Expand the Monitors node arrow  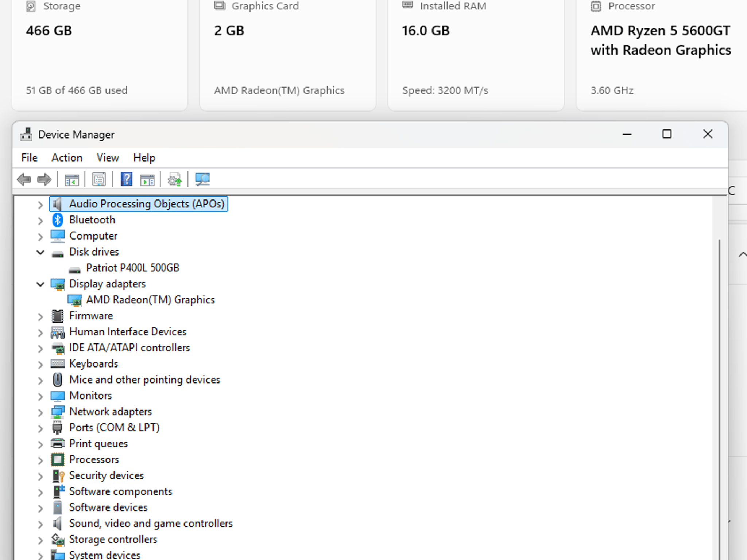tap(40, 396)
